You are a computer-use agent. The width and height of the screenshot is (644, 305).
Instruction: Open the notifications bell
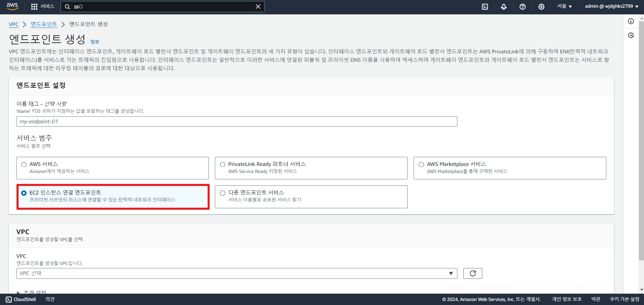click(504, 7)
